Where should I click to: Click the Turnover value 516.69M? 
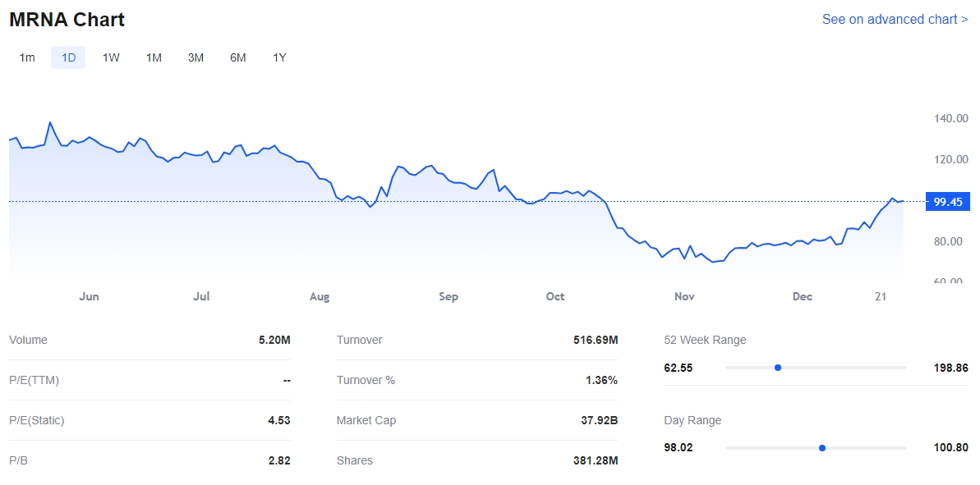pyautogui.click(x=595, y=340)
